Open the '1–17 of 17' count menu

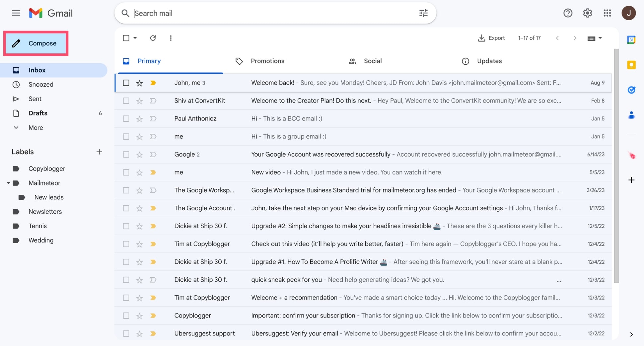click(x=529, y=38)
